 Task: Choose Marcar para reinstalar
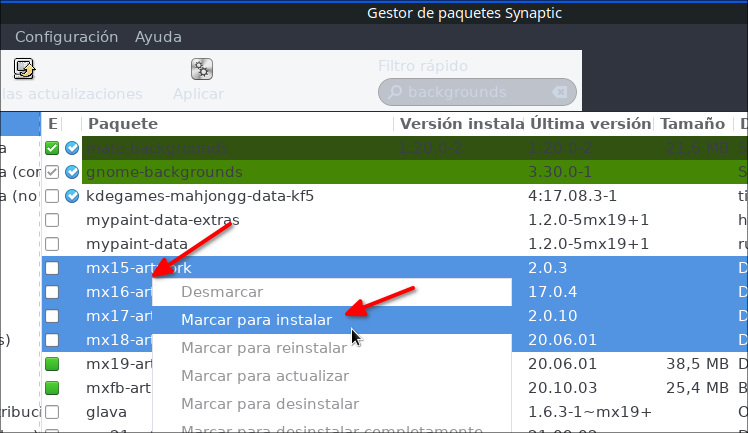click(x=332, y=348)
